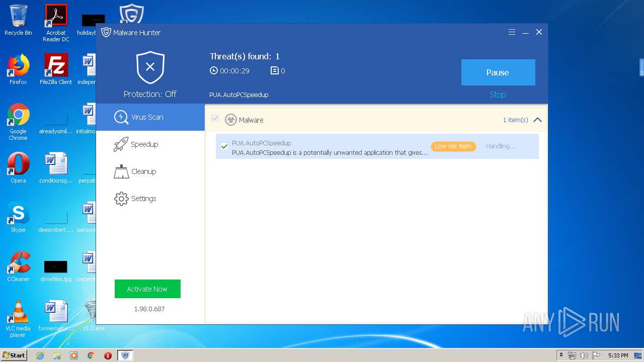The image size is (644, 362).
Task: Click the 5:33 PM taskbar clock
Action: pyautogui.click(x=618, y=355)
